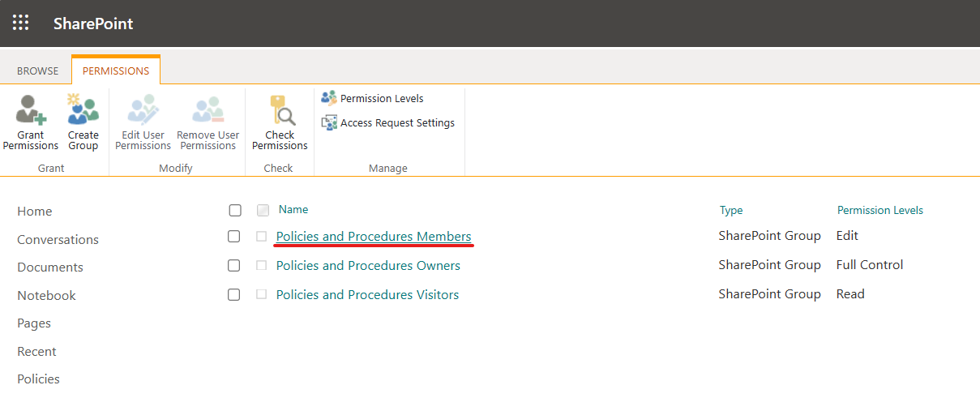Click the Modify ribbon group label
The image size is (980, 398).
click(x=176, y=169)
